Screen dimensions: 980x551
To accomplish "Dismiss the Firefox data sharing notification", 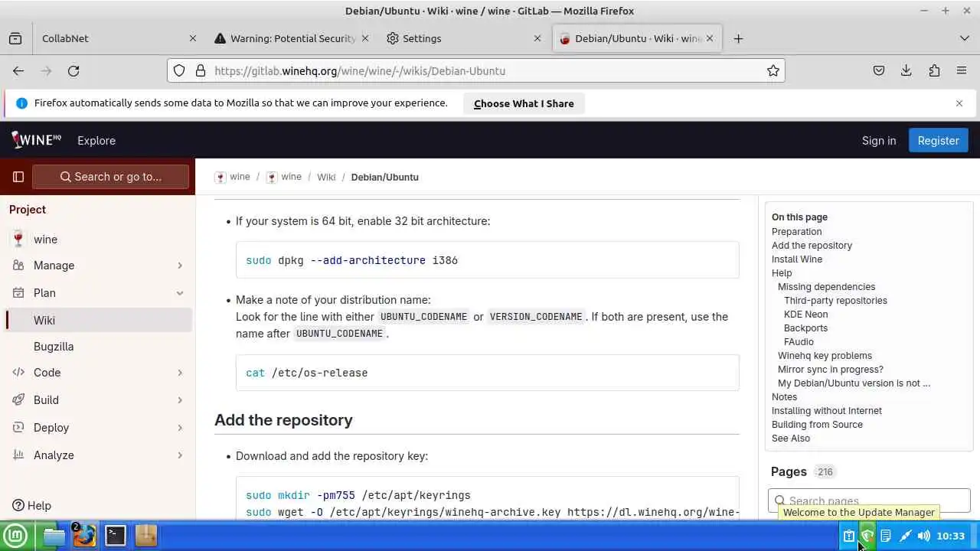I will pos(959,103).
